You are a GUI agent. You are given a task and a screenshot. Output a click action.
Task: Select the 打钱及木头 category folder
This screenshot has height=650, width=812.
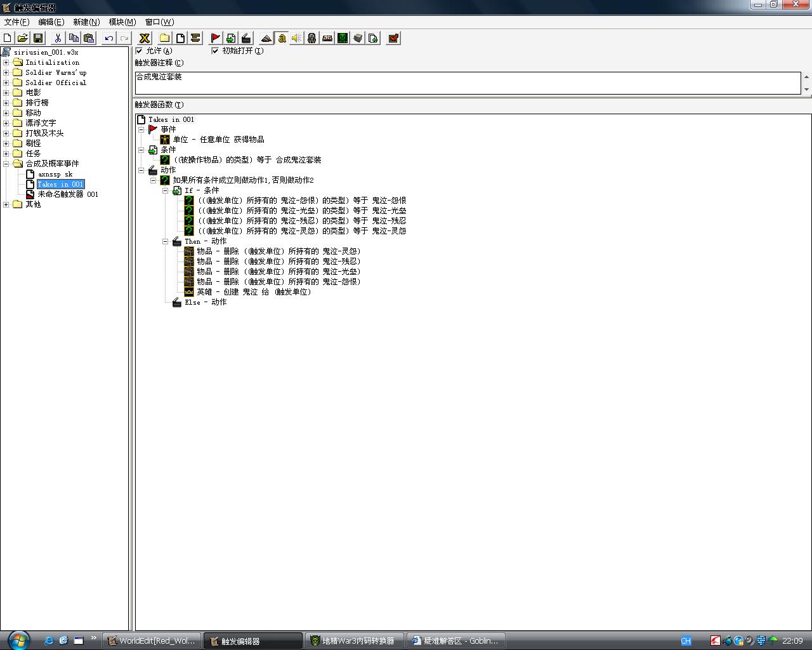click(44, 133)
